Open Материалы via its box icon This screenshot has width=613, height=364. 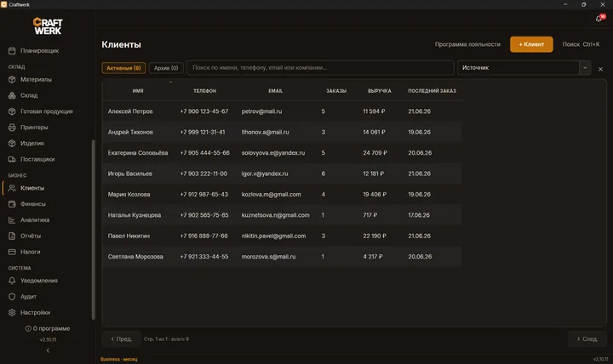pyautogui.click(x=12, y=79)
